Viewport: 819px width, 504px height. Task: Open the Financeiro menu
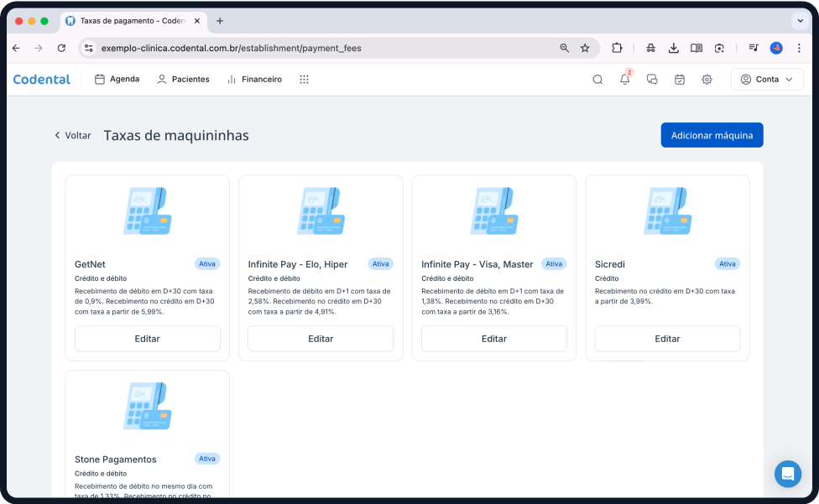tap(254, 80)
